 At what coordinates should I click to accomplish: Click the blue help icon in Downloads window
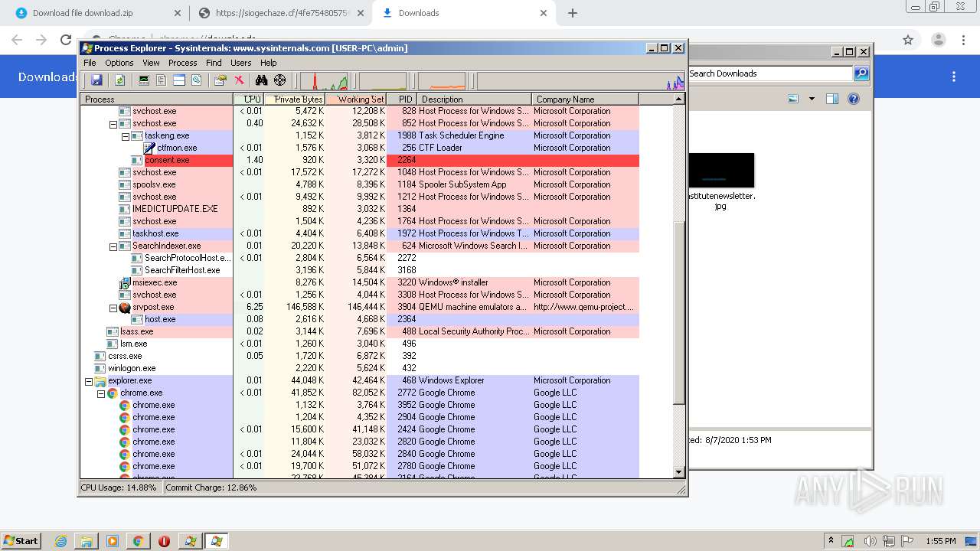coord(854,99)
